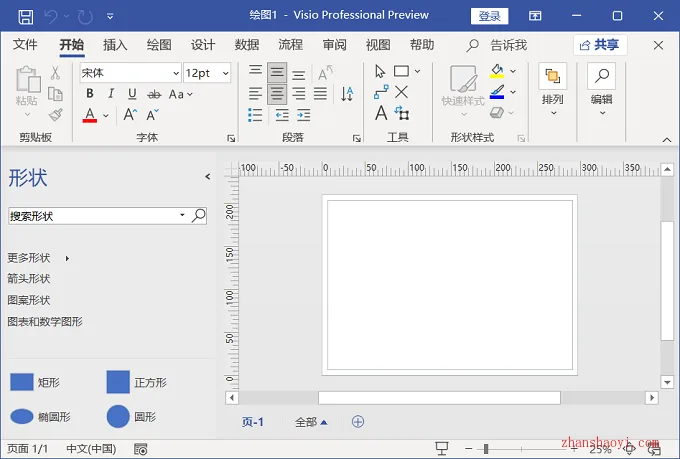Toggle align left paragraph
Image resolution: width=680 pixels, height=459 pixels.
(255, 94)
